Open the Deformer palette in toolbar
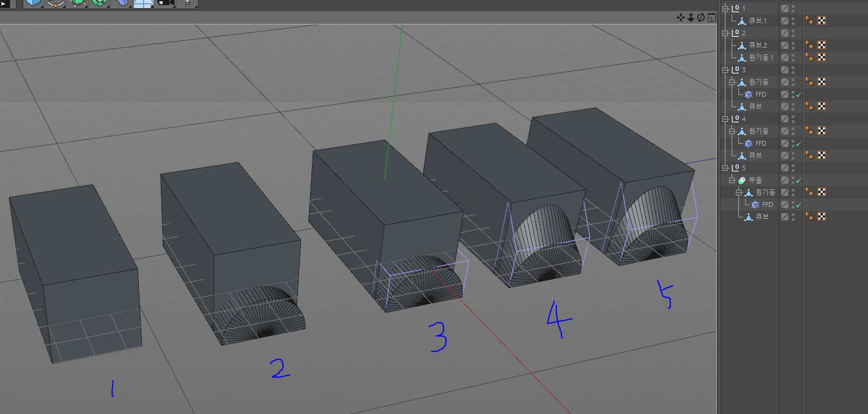Viewport: 868px width, 414px height. 122,3
